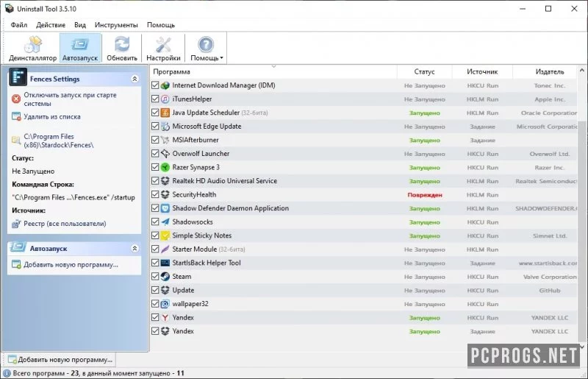
Task: Click the Microsoft Edge Update icon
Action: click(165, 127)
